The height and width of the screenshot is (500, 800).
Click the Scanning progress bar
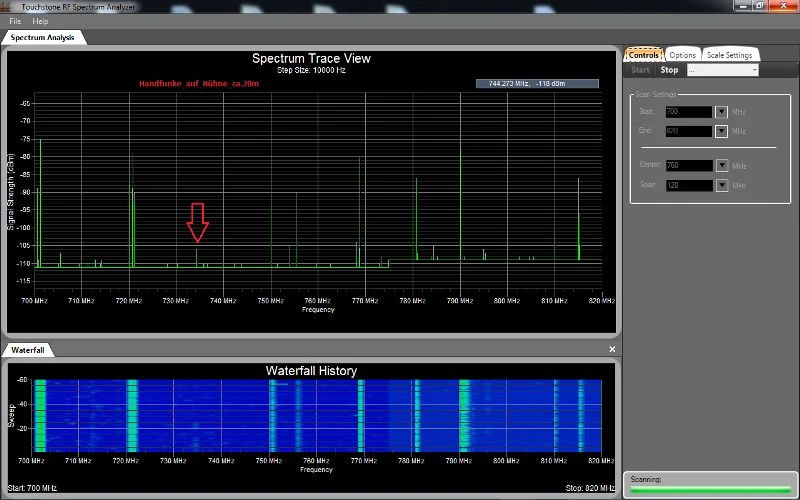click(710, 490)
